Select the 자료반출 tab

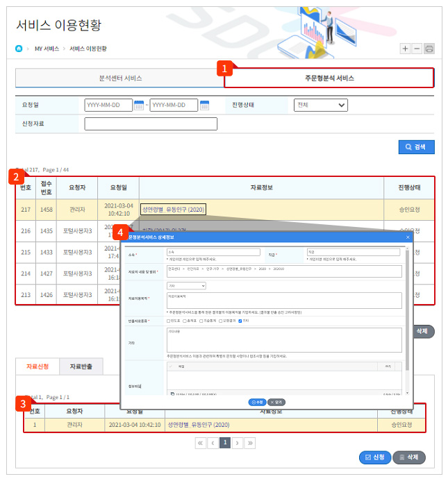[81, 366]
